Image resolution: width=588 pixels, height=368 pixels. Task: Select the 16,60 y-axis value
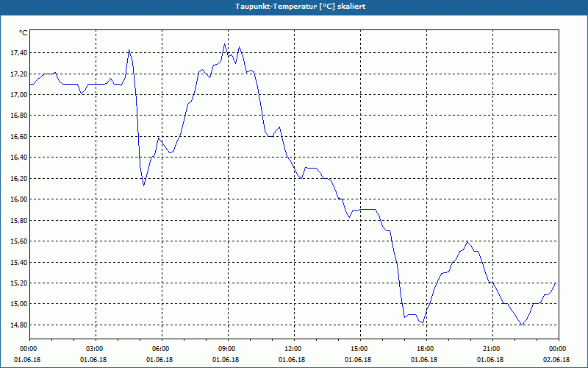(18, 137)
